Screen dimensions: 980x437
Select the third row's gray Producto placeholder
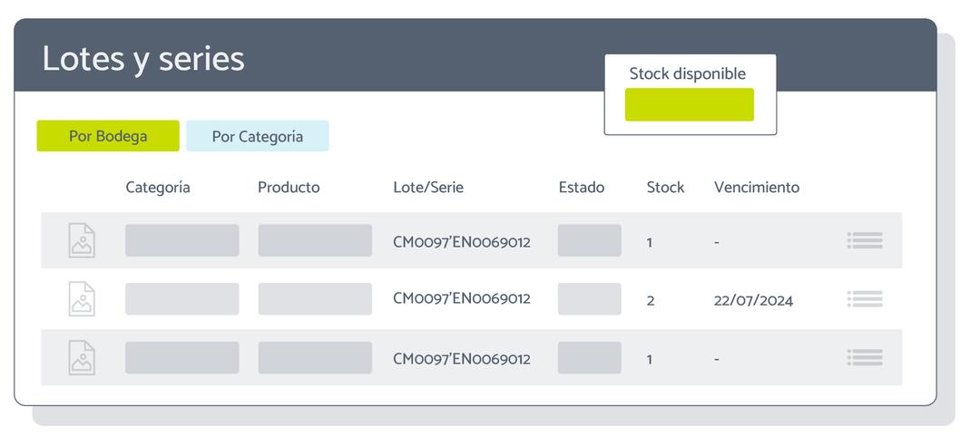(315, 358)
